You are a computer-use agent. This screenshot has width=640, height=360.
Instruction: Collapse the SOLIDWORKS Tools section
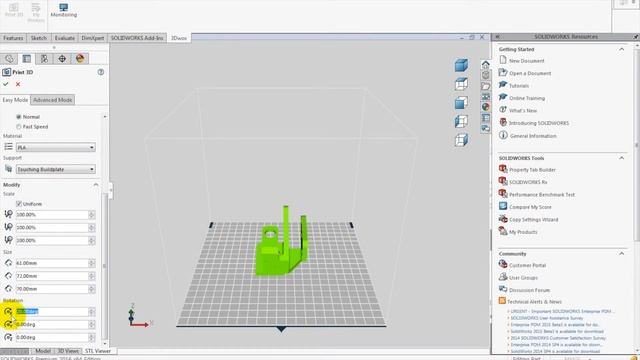[621, 158]
